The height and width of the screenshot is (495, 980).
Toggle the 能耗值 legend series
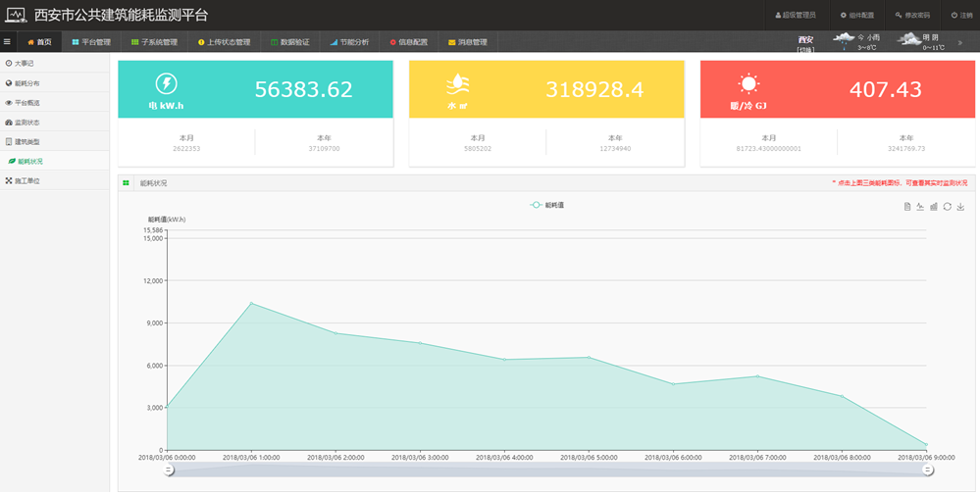pyautogui.click(x=546, y=205)
